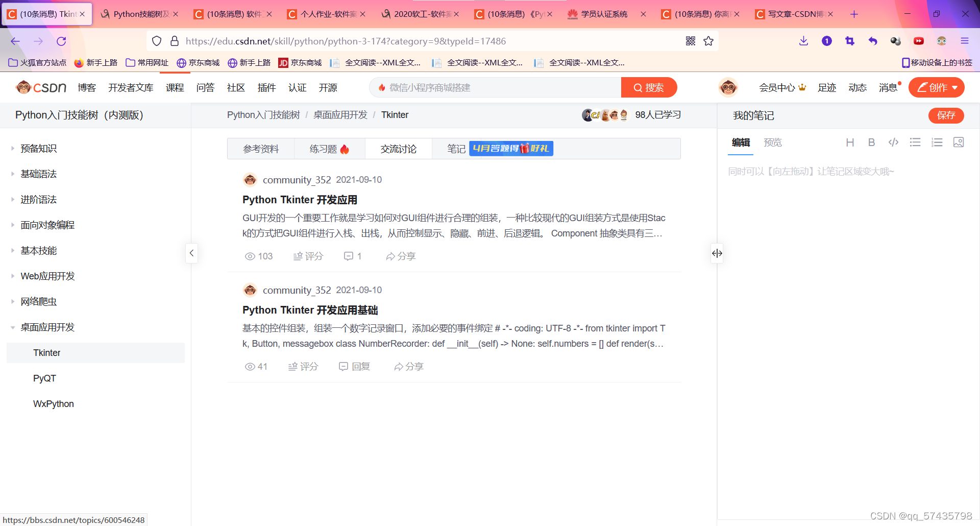The width and height of the screenshot is (980, 526).
Task: Reload the page with the refresh control
Action: pyautogui.click(x=61, y=41)
